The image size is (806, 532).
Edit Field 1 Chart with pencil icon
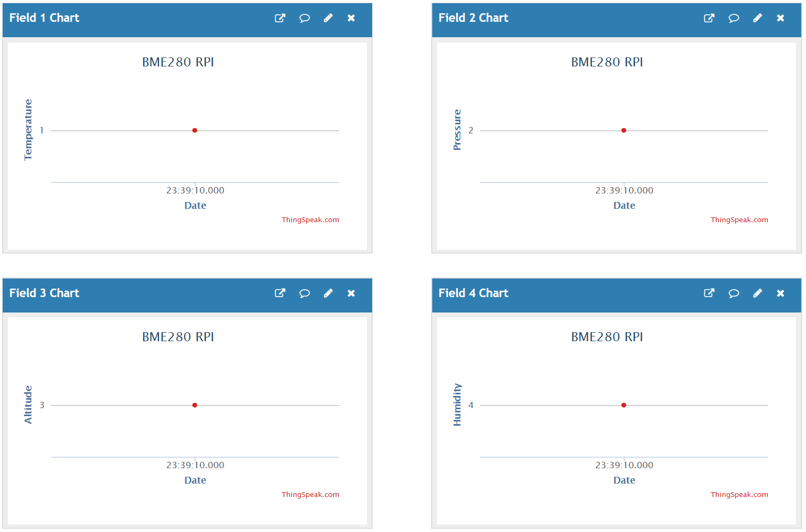(328, 18)
